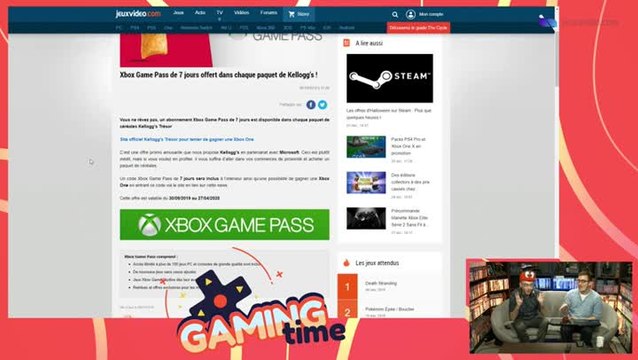Click the Les jeux attendus heading
The height and width of the screenshot is (360, 638).
(x=377, y=263)
